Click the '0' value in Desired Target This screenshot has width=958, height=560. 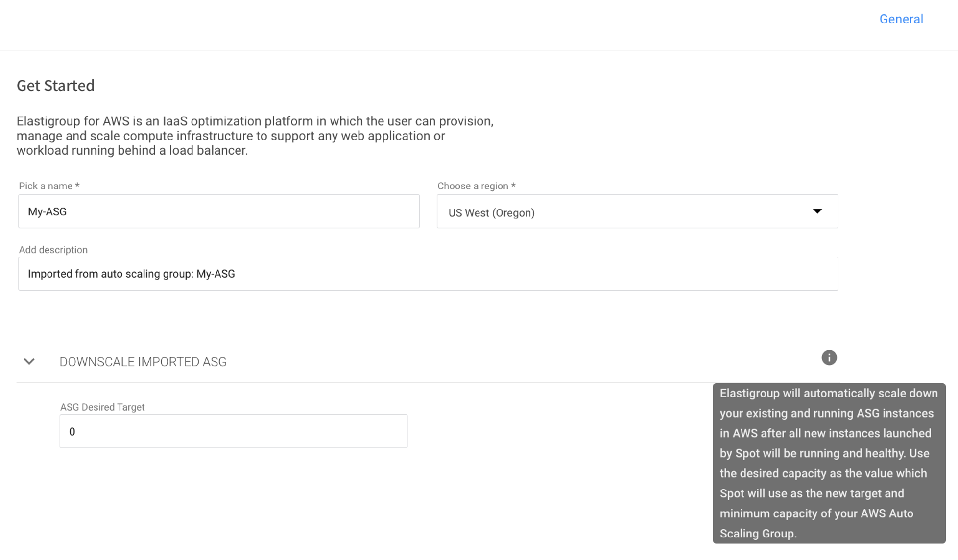(72, 432)
